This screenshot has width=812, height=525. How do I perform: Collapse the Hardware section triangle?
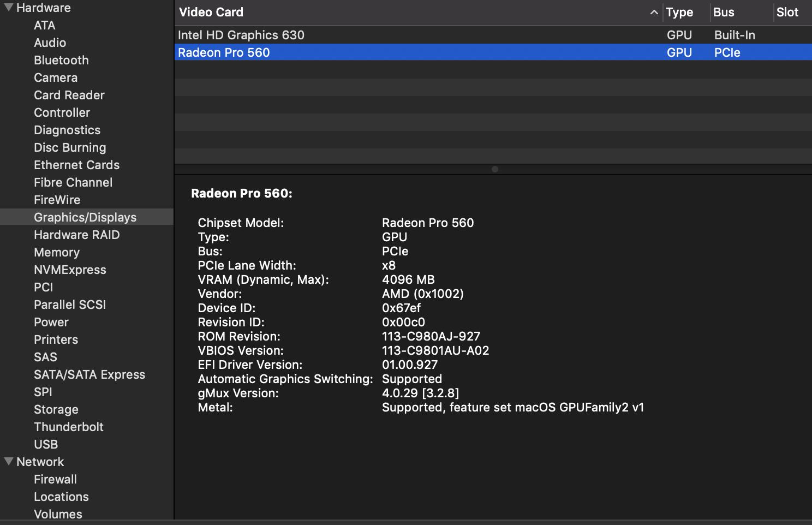9,8
